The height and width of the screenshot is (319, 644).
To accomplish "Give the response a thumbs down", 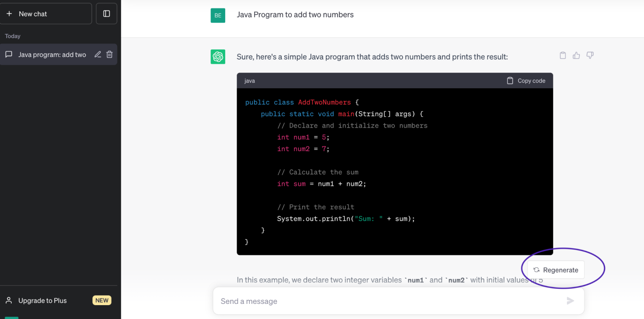I will (x=590, y=55).
